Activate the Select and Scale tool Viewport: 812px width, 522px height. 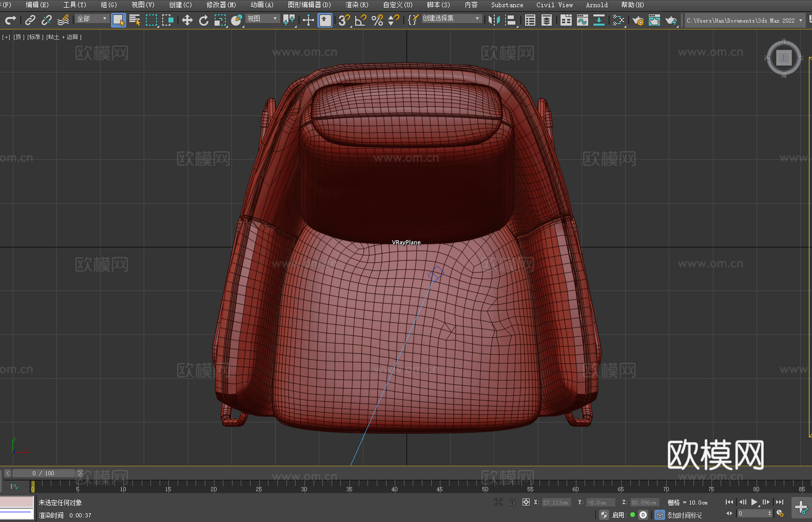(x=220, y=20)
